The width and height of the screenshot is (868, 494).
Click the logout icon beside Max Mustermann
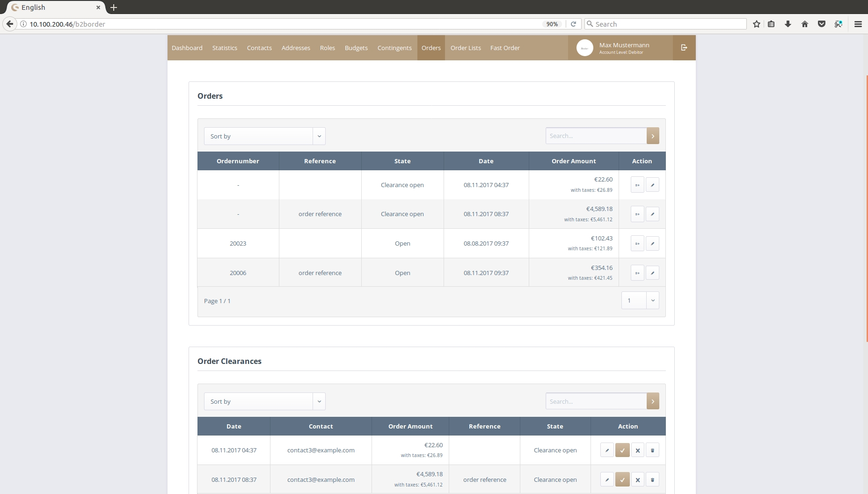(684, 48)
